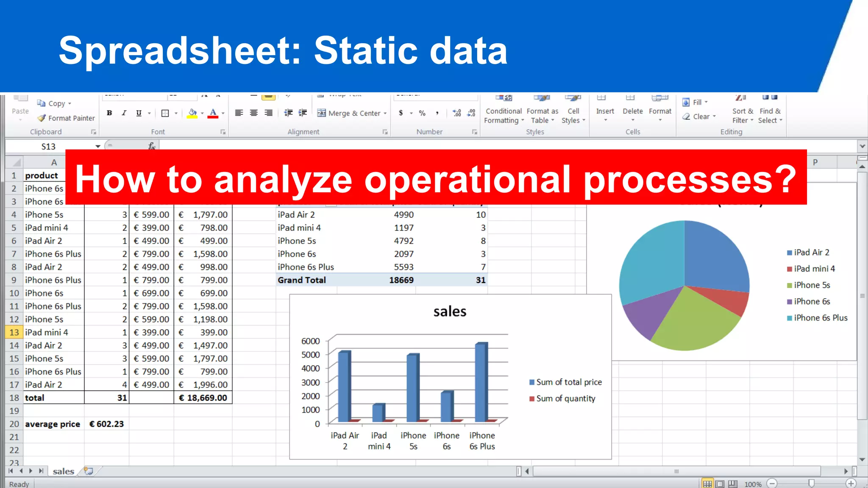The width and height of the screenshot is (868, 488).
Task: Click the Insert Function fx icon
Action: click(152, 146)
